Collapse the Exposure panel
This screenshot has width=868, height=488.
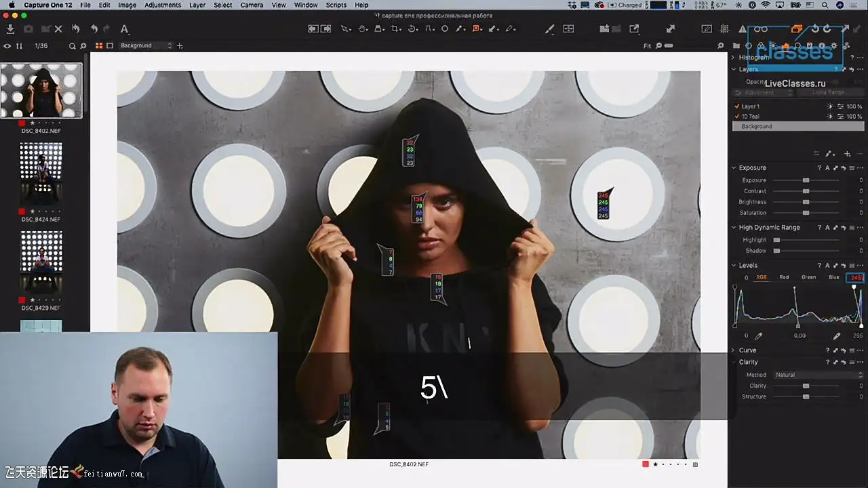tap(734, 167)
